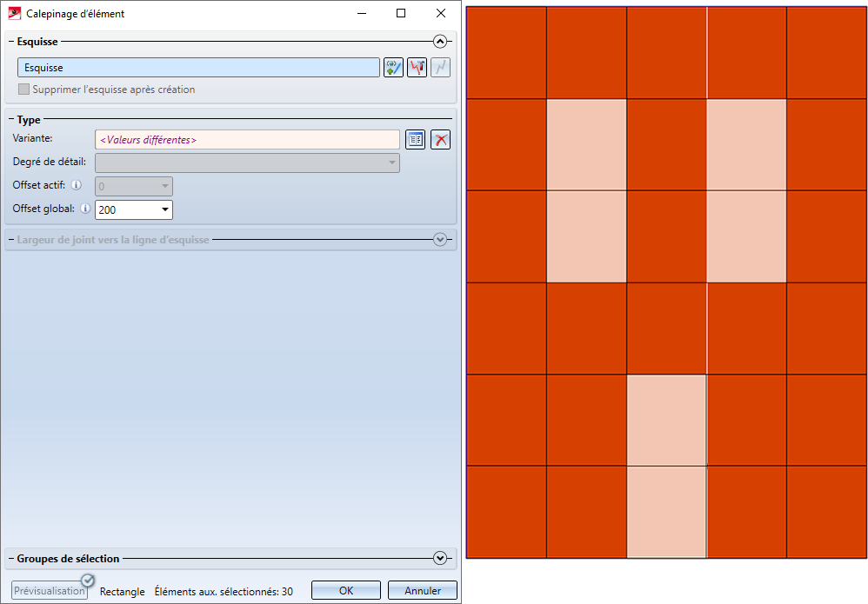Click the Esquisse input field
868x604 pixels.
[198, 68]
